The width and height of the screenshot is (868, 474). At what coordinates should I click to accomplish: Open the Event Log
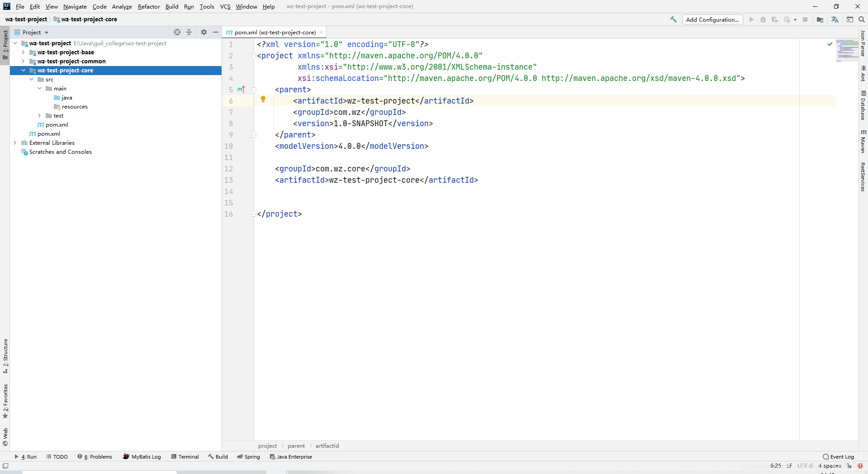[839, 456]
